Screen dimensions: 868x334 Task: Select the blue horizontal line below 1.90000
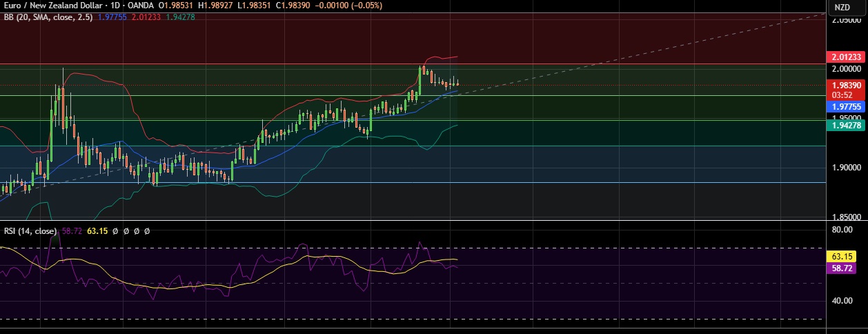[x=414, y=183]
